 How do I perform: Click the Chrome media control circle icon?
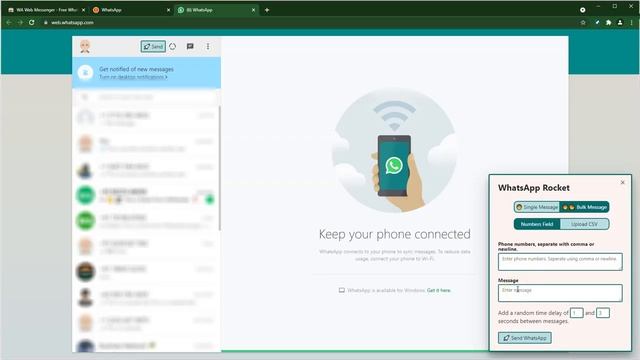tap(582, 10)
